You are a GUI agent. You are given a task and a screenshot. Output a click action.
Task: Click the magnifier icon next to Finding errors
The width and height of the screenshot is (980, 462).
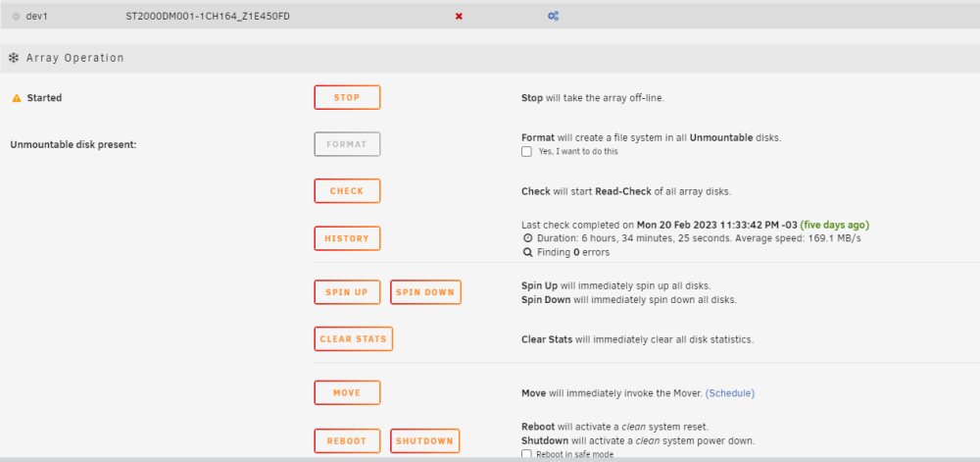[527, 252]
